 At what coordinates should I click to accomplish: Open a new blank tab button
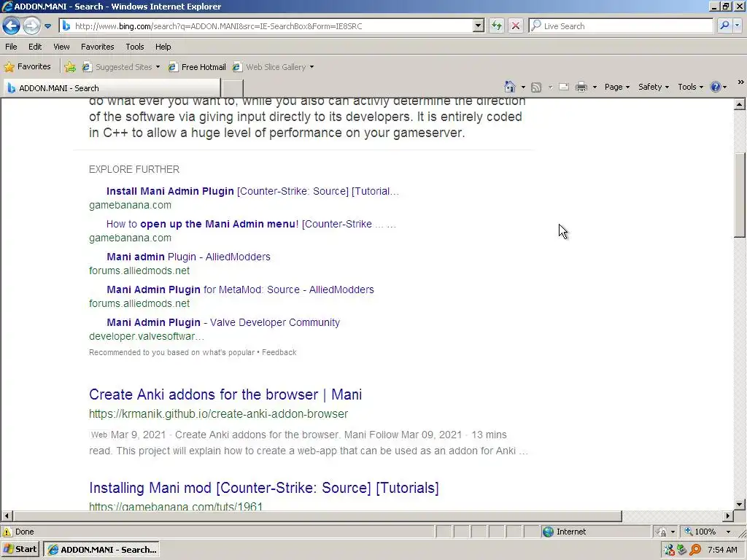(233, 88)
